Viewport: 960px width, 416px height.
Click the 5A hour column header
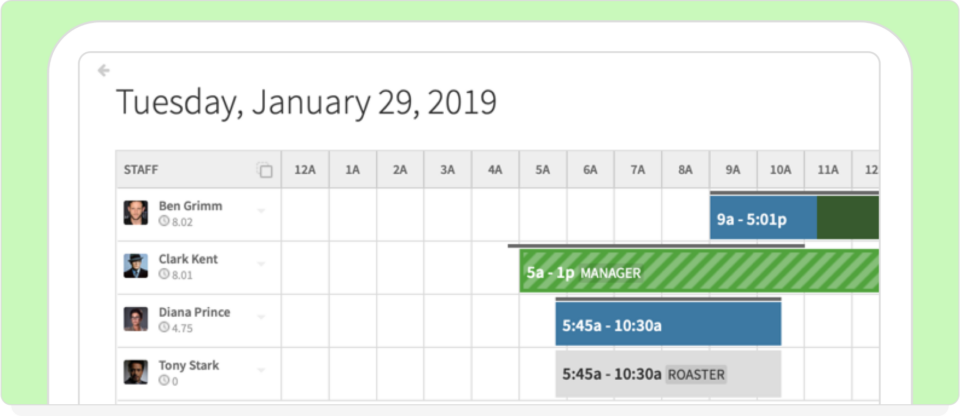[543, 170]
